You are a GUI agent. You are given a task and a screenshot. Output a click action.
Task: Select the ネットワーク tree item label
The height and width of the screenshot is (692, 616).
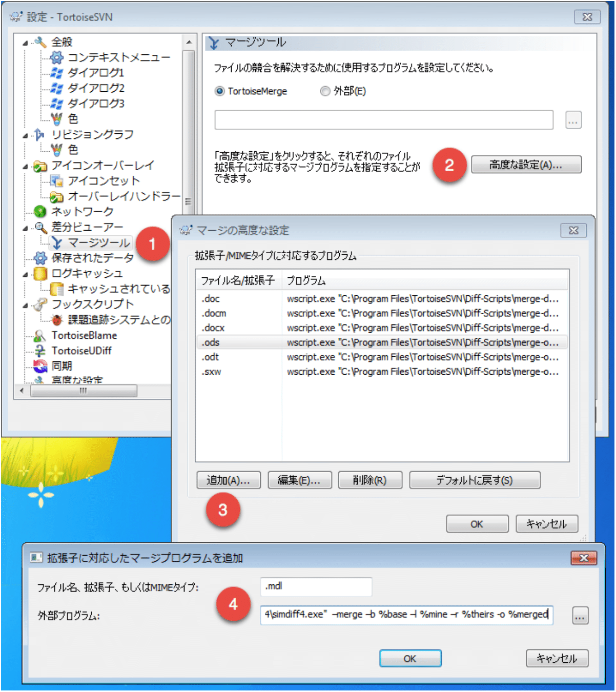(x=83, y=212)
